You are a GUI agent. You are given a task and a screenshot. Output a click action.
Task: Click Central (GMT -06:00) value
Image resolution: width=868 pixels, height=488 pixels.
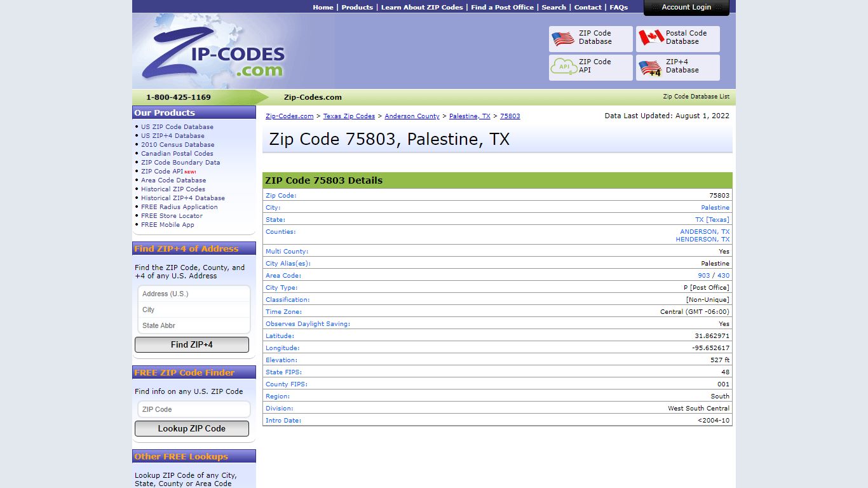(695, 312)
